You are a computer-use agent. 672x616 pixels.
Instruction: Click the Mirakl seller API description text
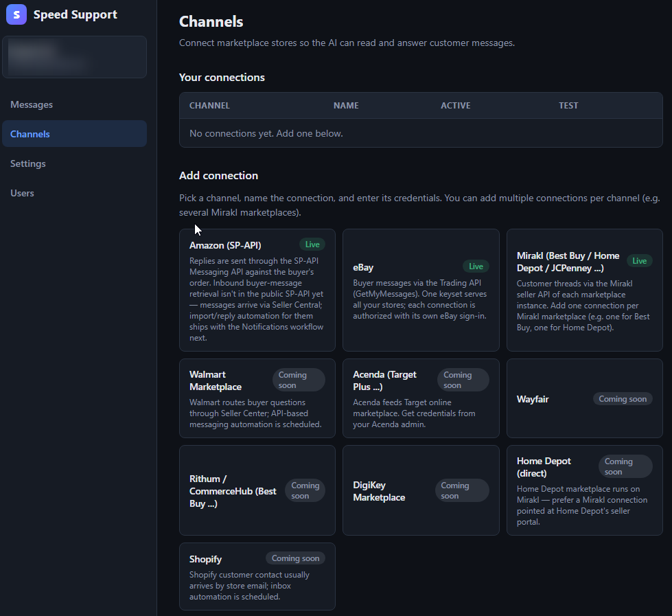pos(583,305)
